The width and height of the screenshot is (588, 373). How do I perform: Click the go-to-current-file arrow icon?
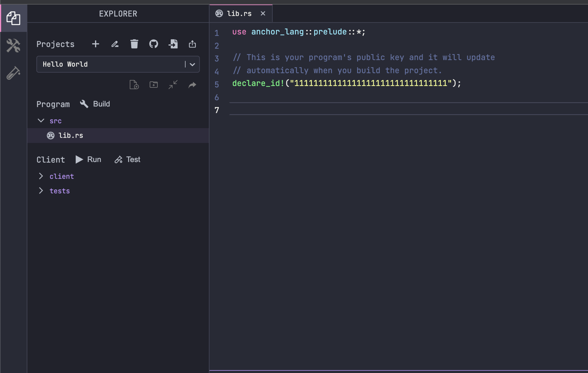pos(193,85)
